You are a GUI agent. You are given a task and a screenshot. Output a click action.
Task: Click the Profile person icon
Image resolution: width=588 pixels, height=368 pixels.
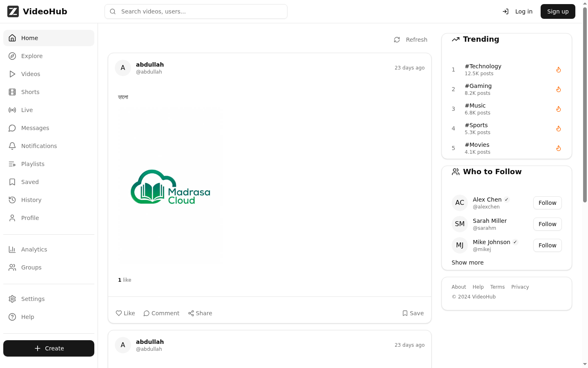point(12,218)
